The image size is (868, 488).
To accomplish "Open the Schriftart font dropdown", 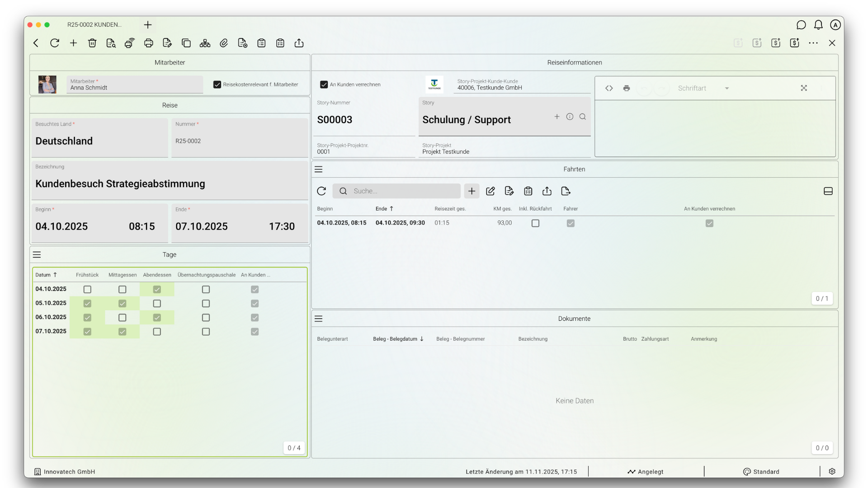I will 703,88.
